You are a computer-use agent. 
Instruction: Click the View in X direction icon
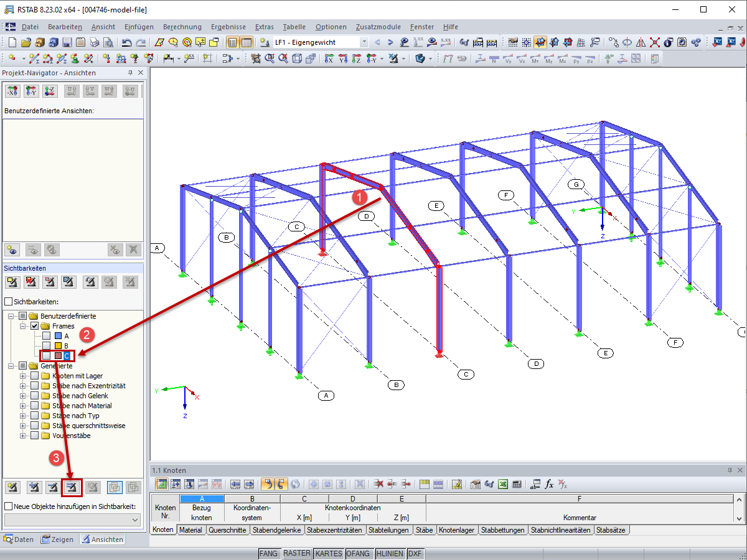pyautogui.click(x=329, y=58)
